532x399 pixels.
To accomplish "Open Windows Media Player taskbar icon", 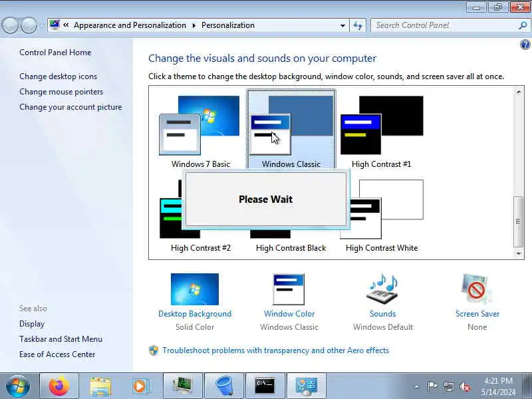I will pyautogui.click(x=140, y=386).
